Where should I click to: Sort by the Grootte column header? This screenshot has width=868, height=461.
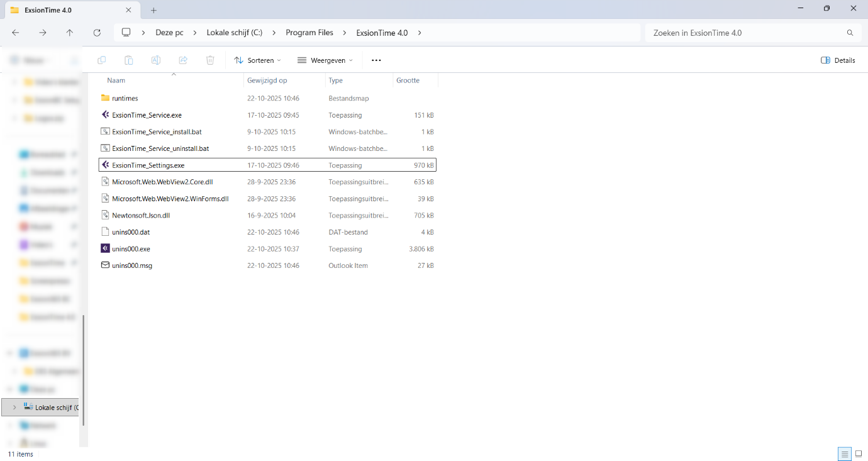(415, 81)
